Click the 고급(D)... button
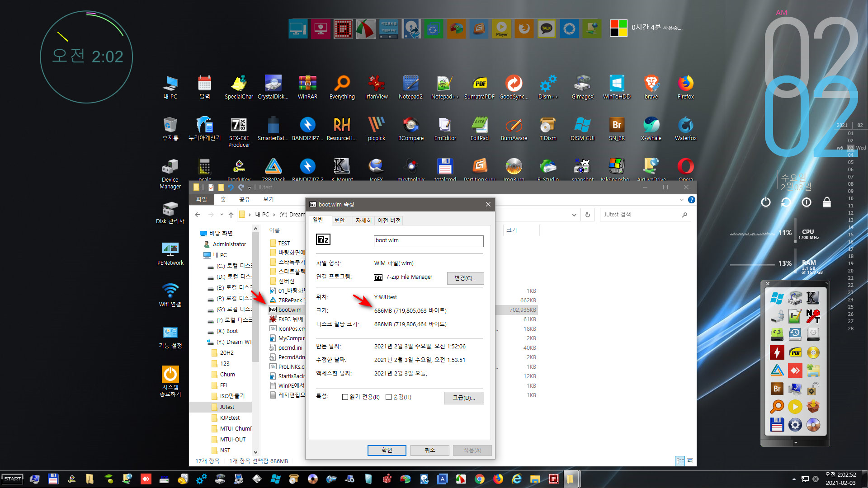Screen dimensions: 868x488 [464, 398]
